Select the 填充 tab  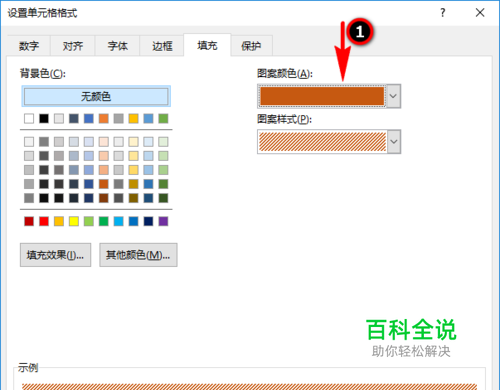(x=207, y=45)
